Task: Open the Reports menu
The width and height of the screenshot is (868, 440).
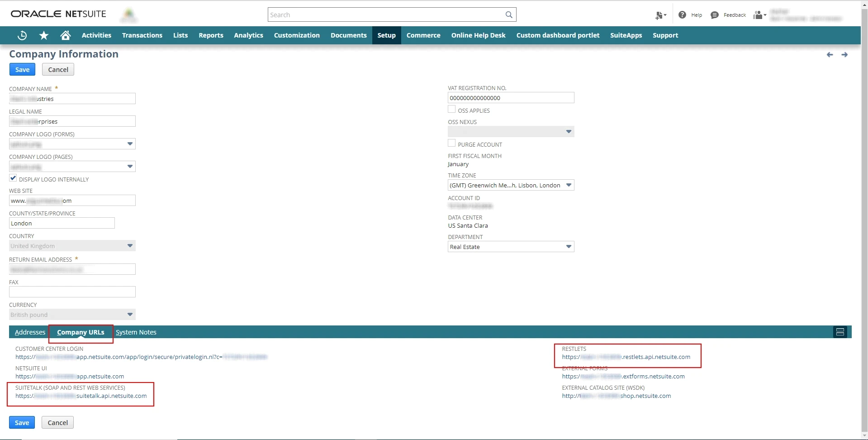Action: [x=211, y=35]
